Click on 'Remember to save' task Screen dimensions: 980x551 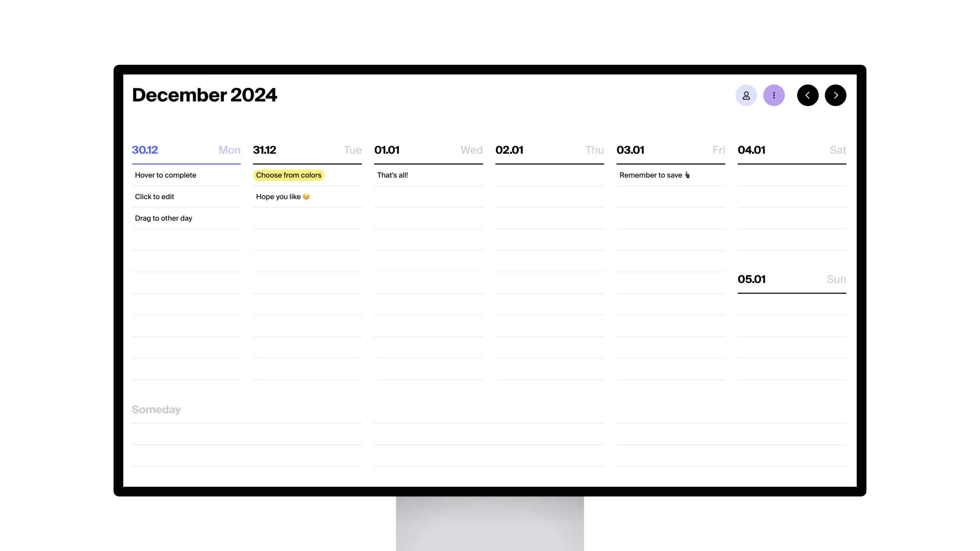tap(654, 175)
